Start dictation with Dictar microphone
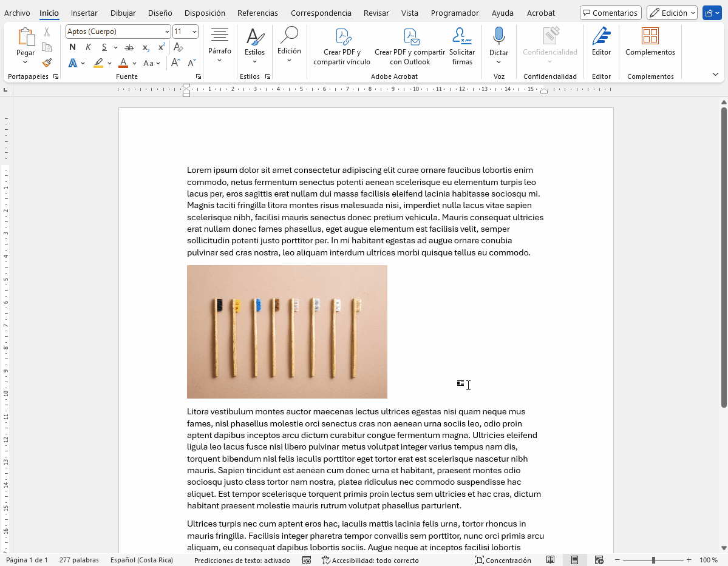This screenshot has height=566, width=728. click(498, 42)
